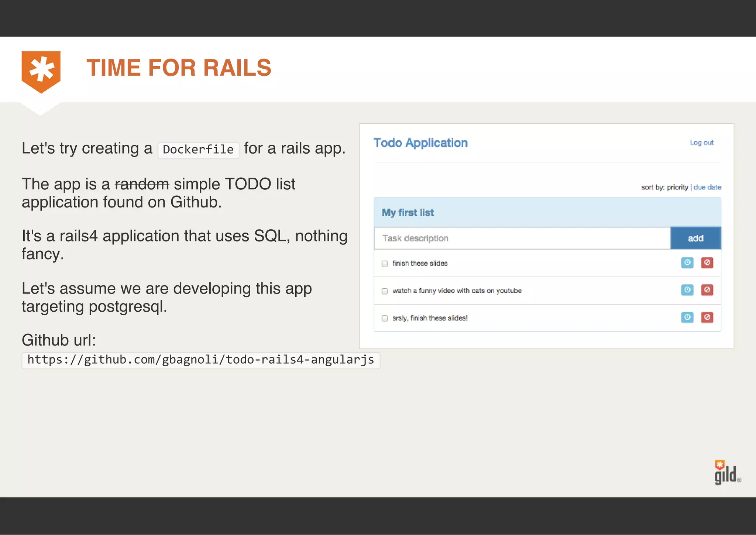
Task: Click the clock icon for 'finish these slides'
Action: click(x=687, y=263)
